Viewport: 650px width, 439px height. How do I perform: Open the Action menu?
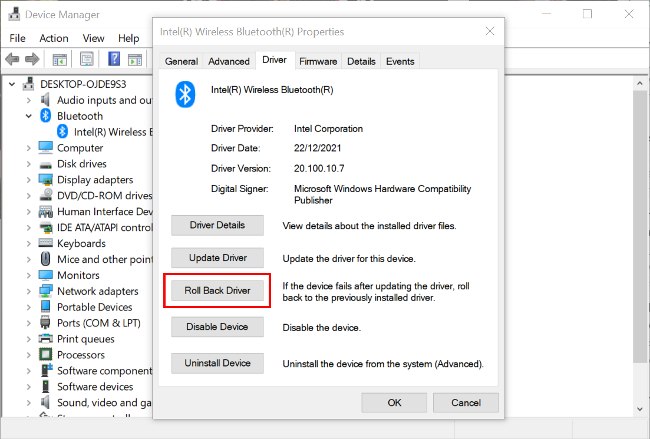point(54,38)
